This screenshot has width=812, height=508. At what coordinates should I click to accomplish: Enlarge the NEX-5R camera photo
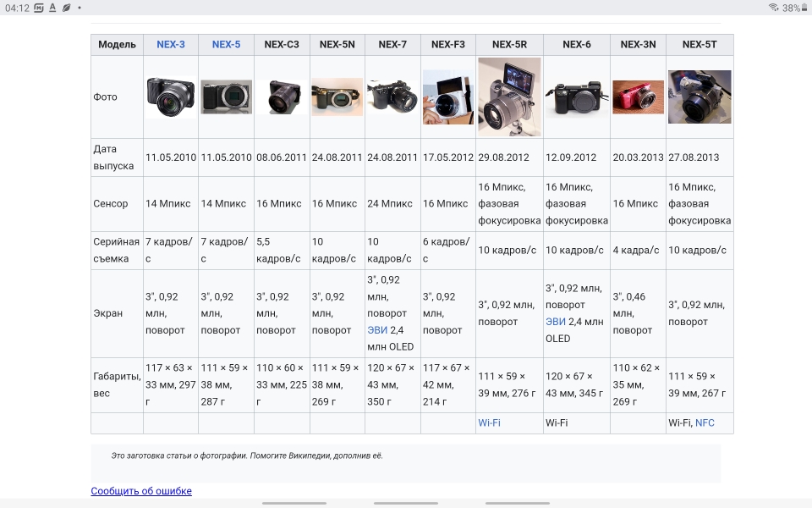509,97
